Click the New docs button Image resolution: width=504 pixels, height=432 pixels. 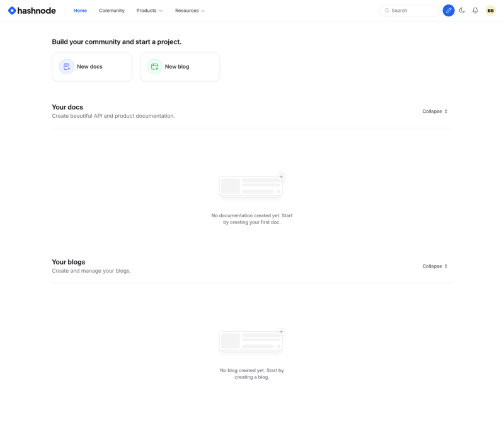coord(91,66)
